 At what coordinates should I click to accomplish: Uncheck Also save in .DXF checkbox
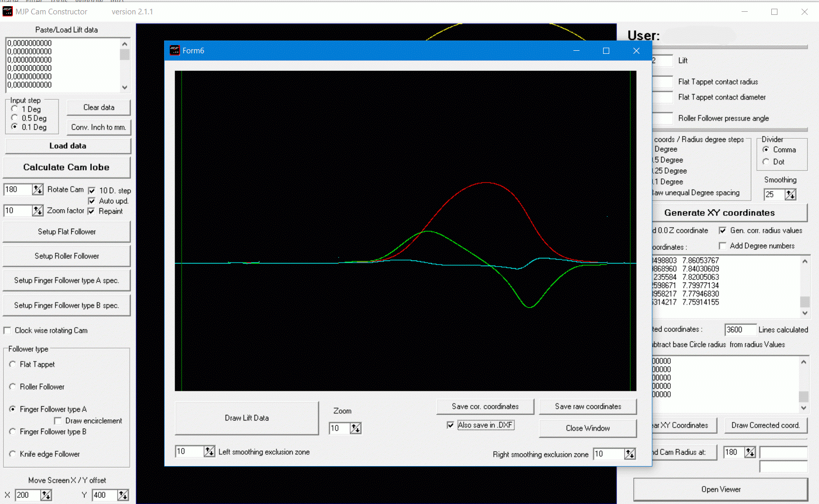pyautogui.click(x=450, y=425)
